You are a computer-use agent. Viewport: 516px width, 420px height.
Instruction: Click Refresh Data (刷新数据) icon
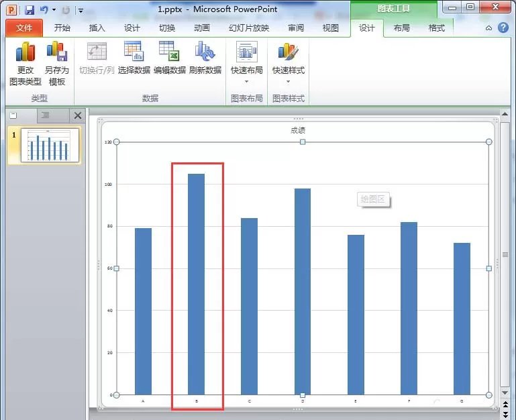point(205,51)
